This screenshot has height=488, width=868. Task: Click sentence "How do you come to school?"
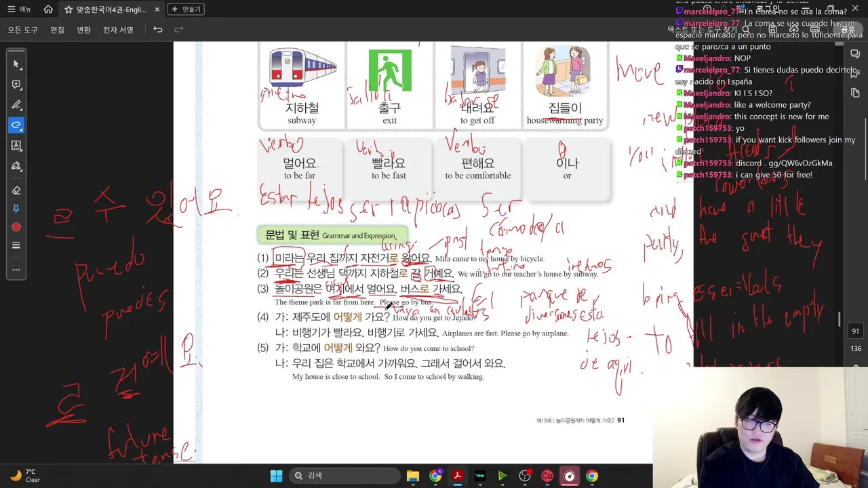coord(429,349)
